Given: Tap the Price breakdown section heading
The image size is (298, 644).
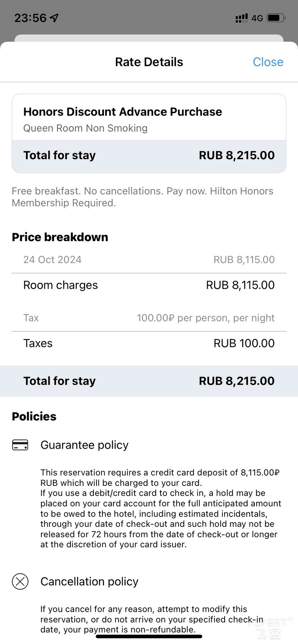Looking at the screenshot, I should [x=60, y=237].
